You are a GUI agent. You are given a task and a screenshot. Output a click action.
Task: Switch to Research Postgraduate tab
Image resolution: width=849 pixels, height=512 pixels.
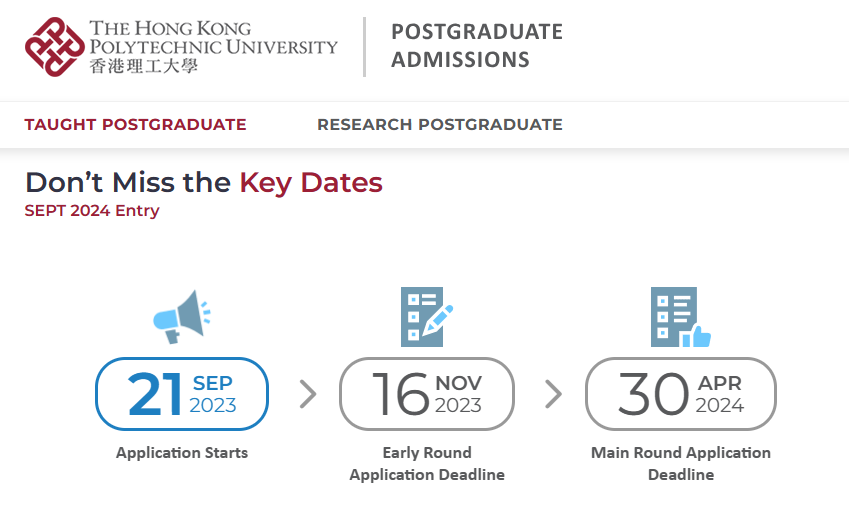coord(439,125)
